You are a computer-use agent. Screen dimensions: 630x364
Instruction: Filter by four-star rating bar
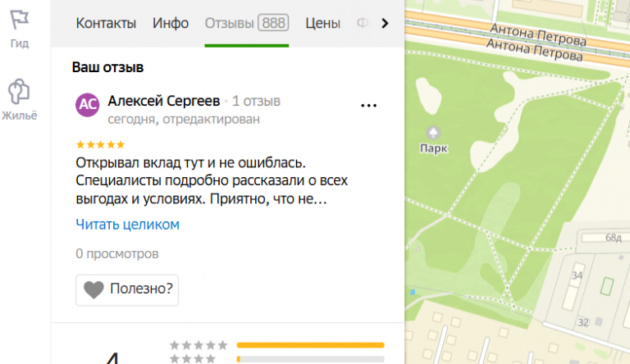(311, 359)
